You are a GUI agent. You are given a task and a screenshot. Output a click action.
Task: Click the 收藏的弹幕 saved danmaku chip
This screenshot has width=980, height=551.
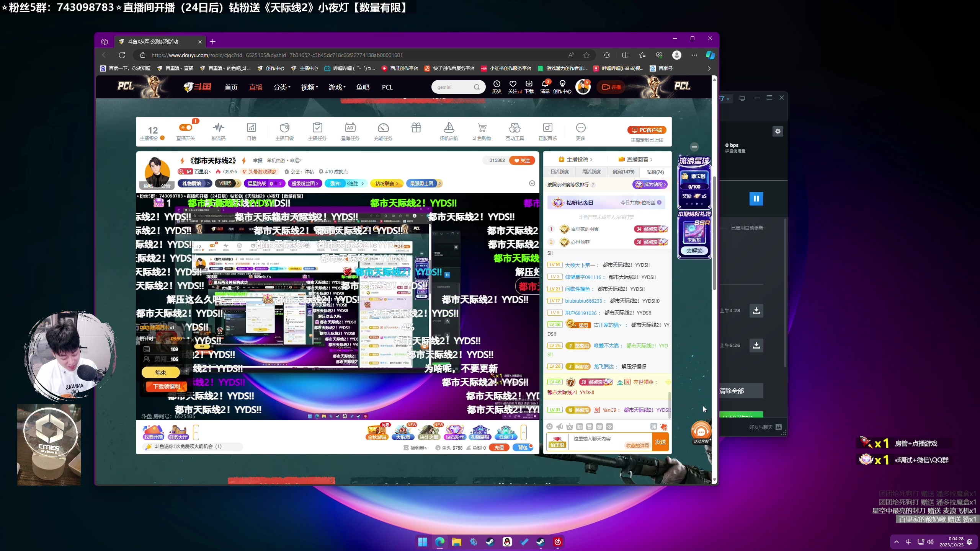[637, 445]
